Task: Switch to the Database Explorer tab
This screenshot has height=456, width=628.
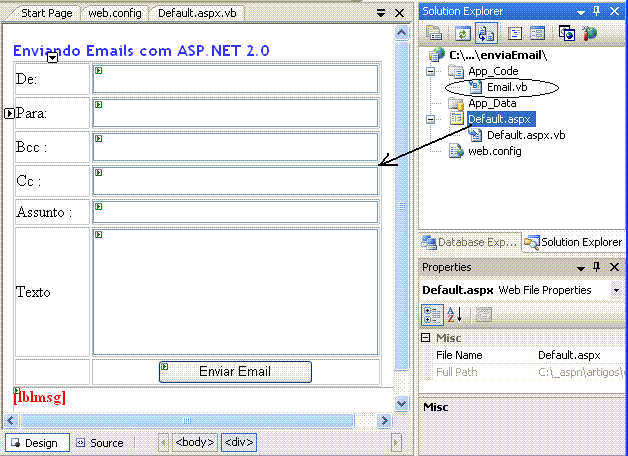Action: coord(469,242)
